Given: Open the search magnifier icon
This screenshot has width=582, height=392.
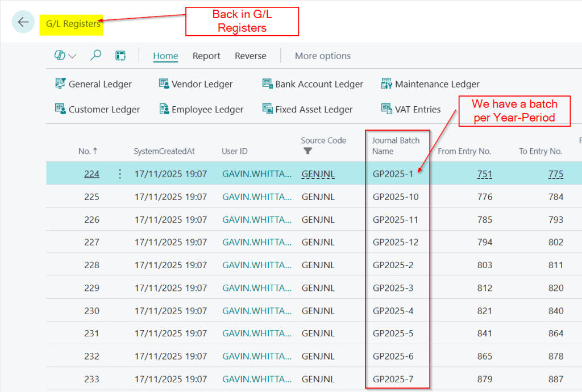Looking at the screenshot, I should point(96,55).
